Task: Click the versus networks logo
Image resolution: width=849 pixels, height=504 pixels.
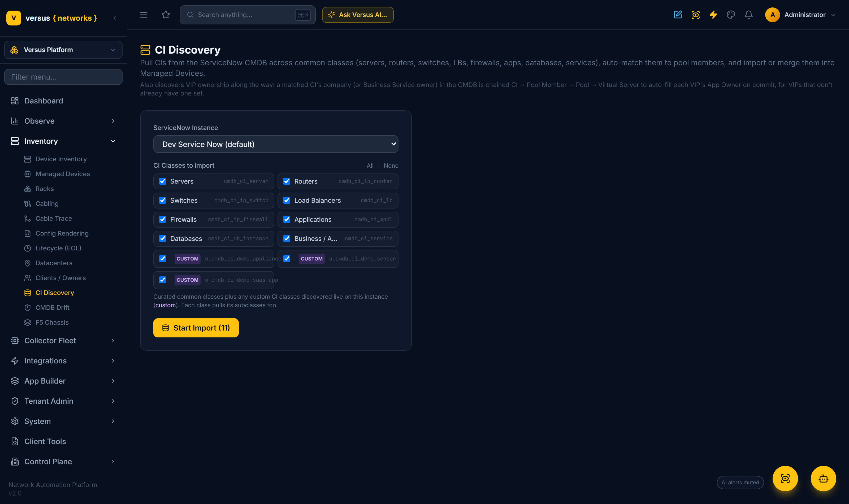Action: click(x=52, y=18)
